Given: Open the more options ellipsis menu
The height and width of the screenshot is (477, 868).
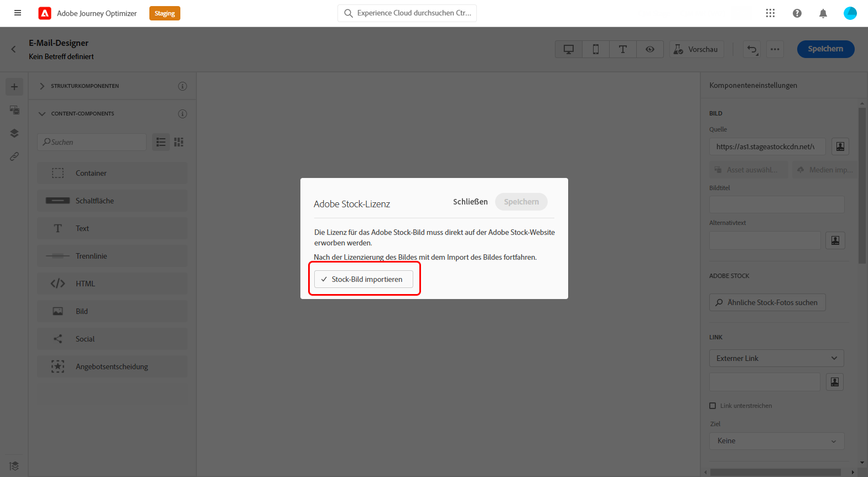Looking at the screenshot, I should pos(775,49).
